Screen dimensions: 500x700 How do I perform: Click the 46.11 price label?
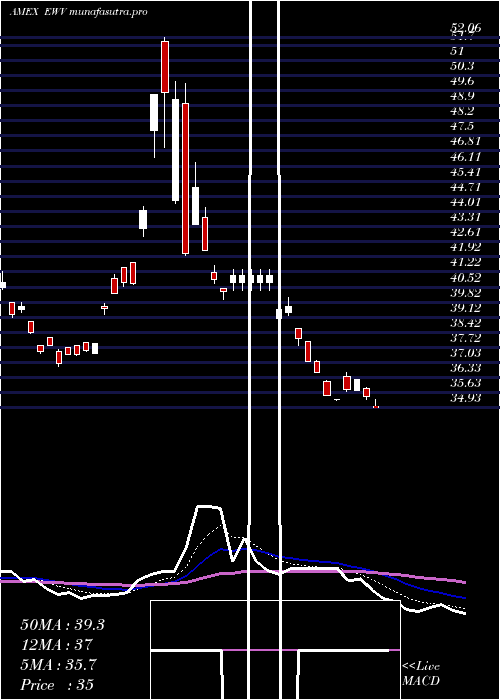tap(465, 157)
